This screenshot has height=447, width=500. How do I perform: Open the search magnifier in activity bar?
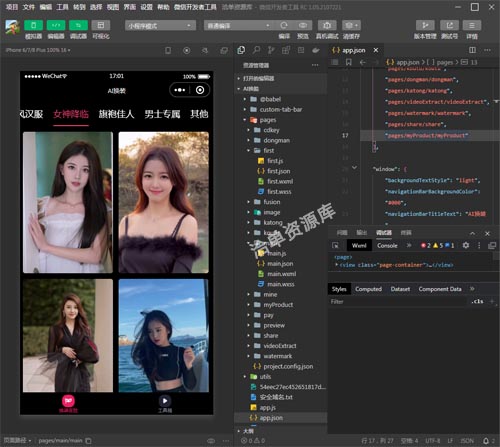pyautogui.click(x=256, y=50)
